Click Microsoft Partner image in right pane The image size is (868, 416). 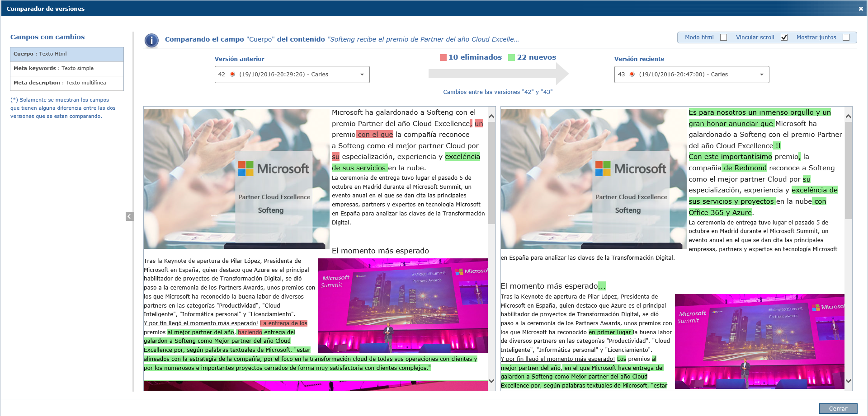pyautogui.click(x=594, y=179)
